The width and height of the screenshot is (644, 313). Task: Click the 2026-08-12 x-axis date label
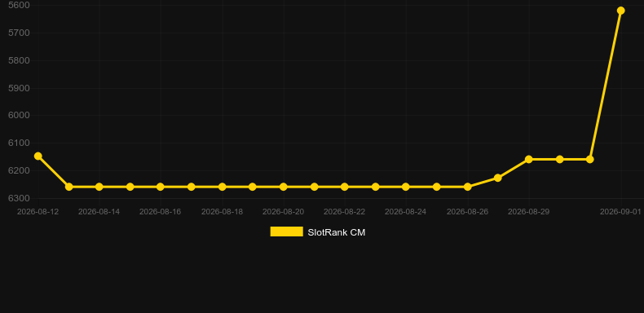(x=37, y=212)
